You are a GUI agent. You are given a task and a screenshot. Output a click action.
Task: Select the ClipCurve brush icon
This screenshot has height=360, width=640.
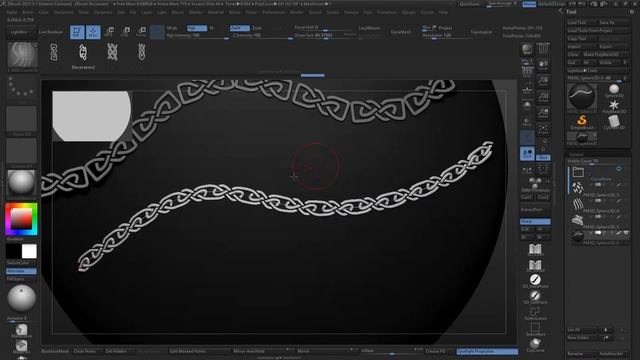point(535,345)
